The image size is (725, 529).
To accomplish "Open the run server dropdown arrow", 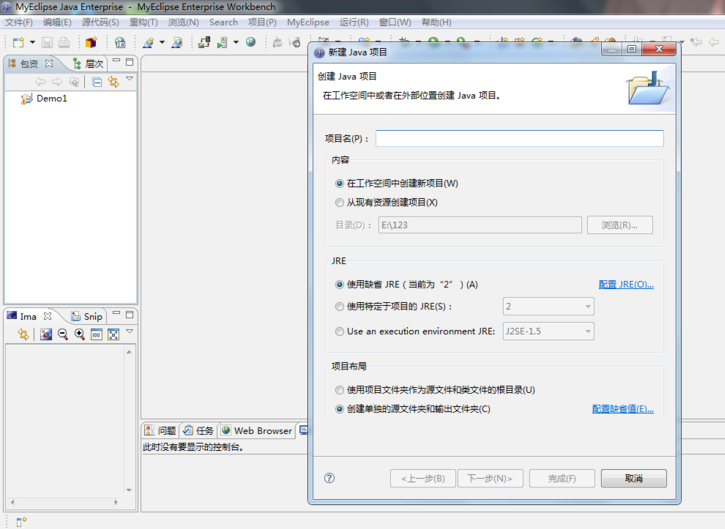I will click(x=236, y=43).
